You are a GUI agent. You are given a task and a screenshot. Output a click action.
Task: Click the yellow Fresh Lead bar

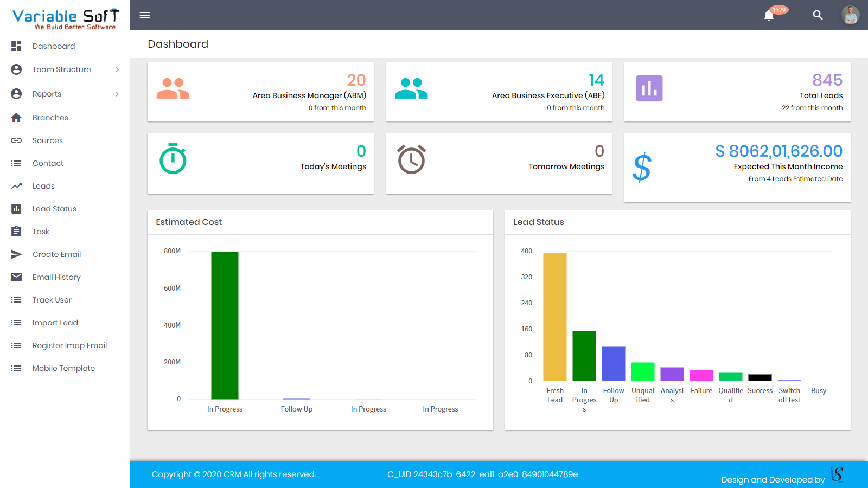coord(554,317)
